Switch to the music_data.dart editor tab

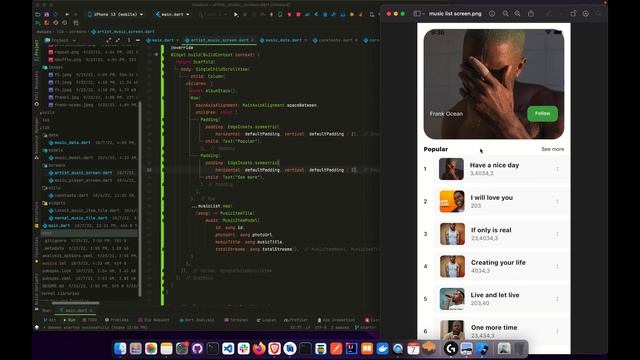[283, 40]
